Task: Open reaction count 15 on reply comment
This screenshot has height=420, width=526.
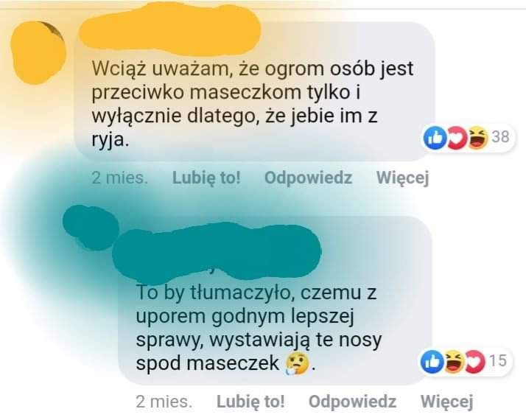Action: tap(497, 361)
